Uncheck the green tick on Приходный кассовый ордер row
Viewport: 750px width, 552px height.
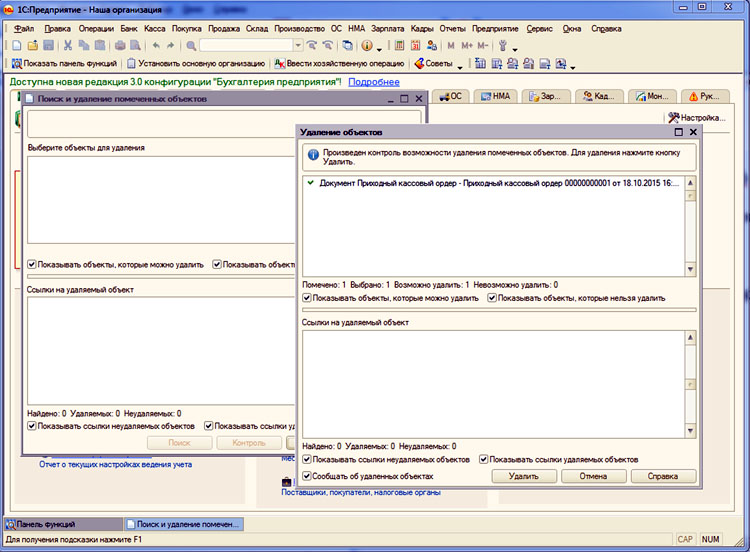311,183
